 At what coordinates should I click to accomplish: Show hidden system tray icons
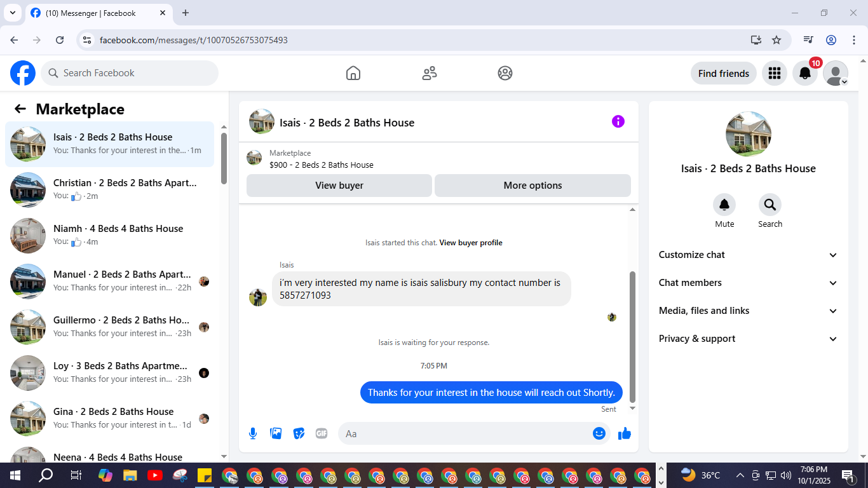(x=740, y=475)
